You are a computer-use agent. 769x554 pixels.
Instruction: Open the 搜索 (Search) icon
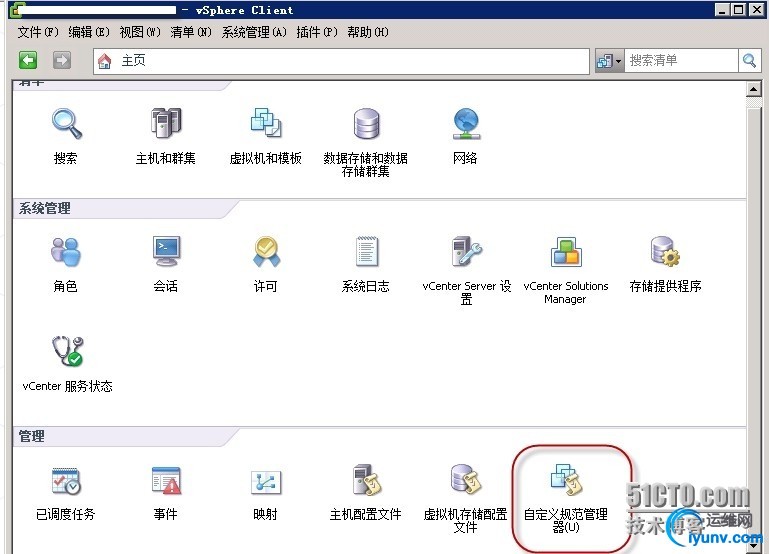point(66,124)
